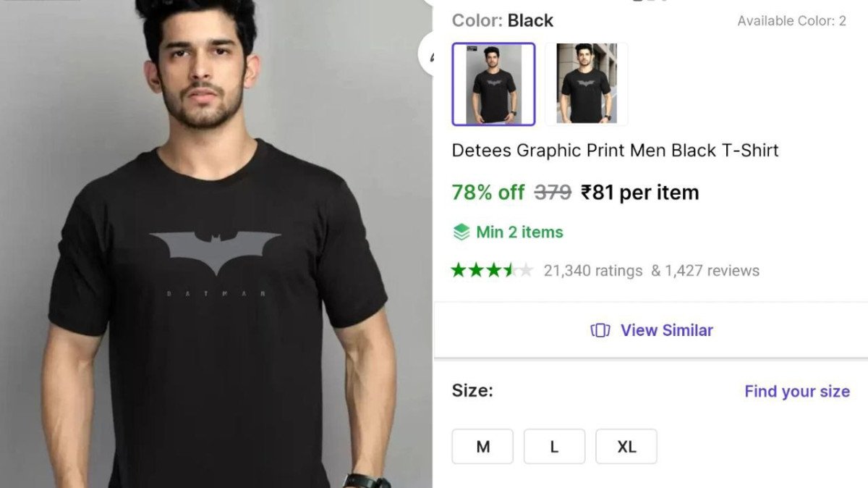Click the View Similar button
Image resolution: width=868 pixels, height=488 pixels.
pos(650,330)
